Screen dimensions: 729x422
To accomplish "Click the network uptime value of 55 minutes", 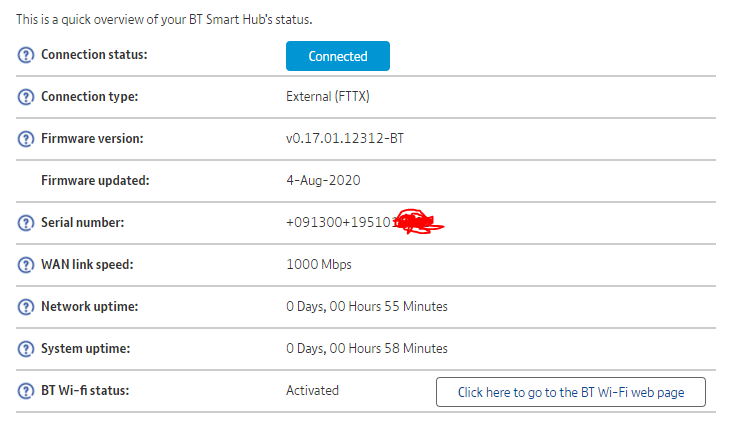I will (x=366, y=306).
